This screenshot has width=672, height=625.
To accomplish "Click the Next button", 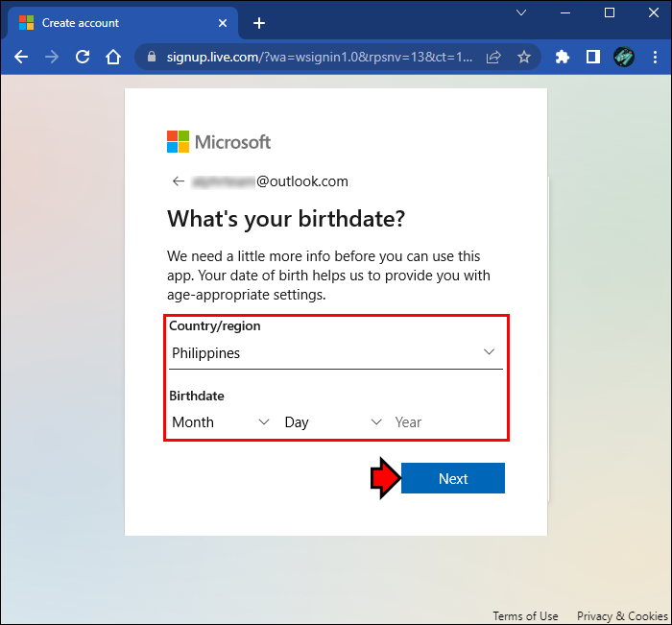I will pos(453,478).
